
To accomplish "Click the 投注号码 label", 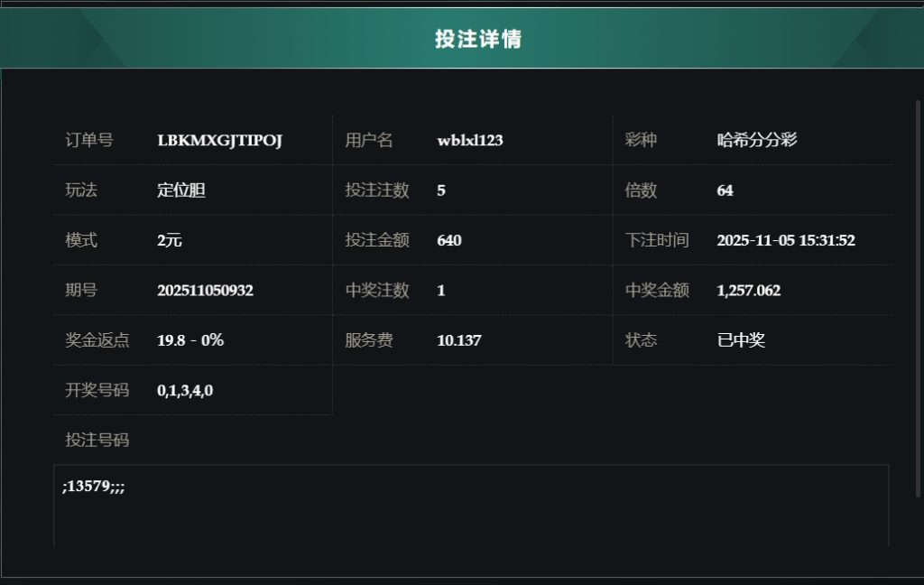I will pyautogui.click(x=97, y=441).
